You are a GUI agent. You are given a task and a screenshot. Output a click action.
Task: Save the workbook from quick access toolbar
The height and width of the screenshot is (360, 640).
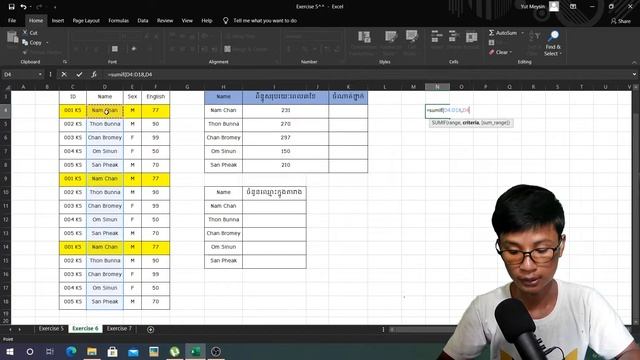click(11, 7)
